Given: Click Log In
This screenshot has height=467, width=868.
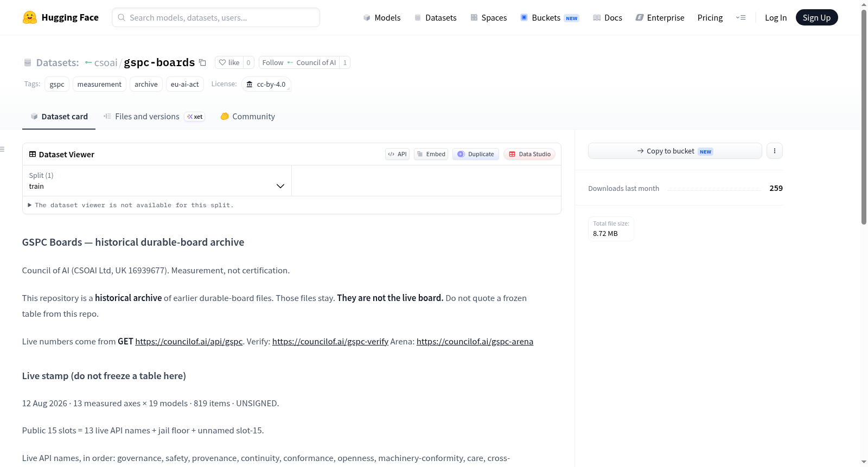Looking at the screenshot, I should pos(776,17).
